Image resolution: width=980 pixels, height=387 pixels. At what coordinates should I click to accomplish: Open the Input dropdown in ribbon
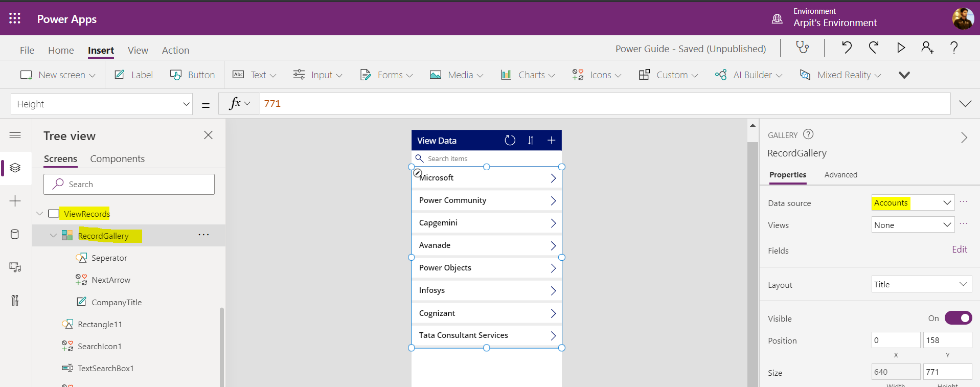click(317, 75)
